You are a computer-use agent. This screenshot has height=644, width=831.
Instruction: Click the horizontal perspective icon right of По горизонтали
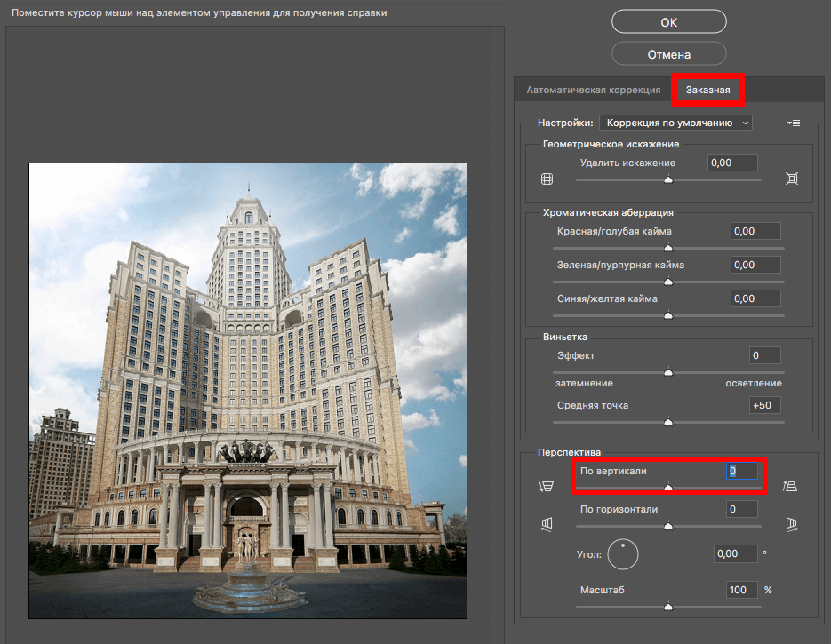[x=789, y=523]
